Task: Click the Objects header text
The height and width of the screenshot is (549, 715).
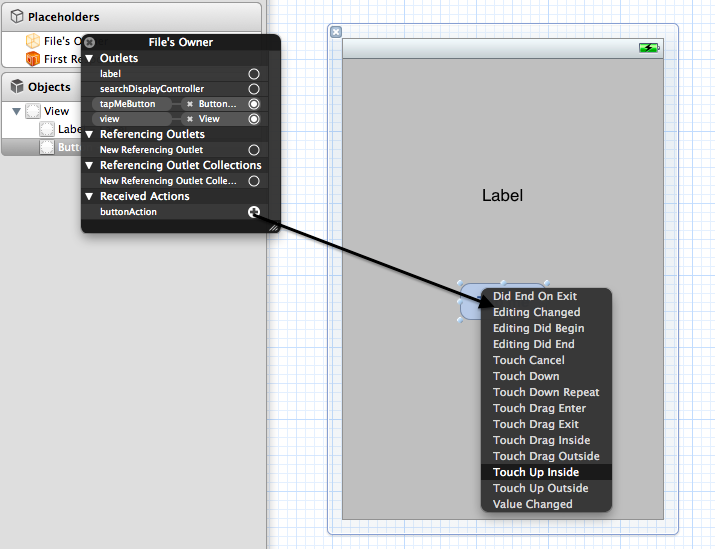Action: click(x=49, y=87)
